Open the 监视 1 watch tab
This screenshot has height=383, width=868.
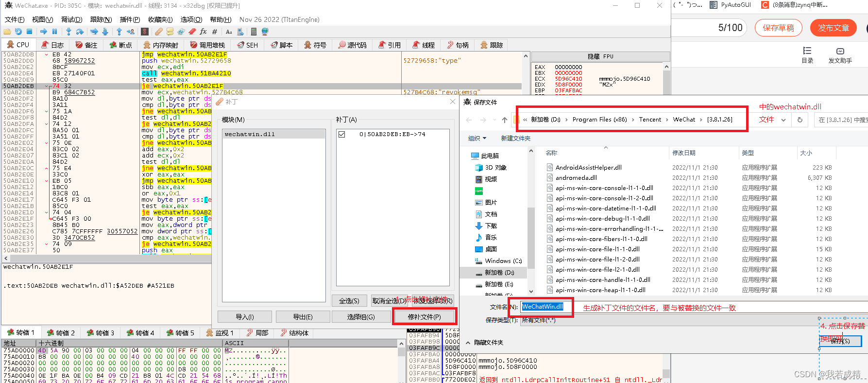coord(220,333)
